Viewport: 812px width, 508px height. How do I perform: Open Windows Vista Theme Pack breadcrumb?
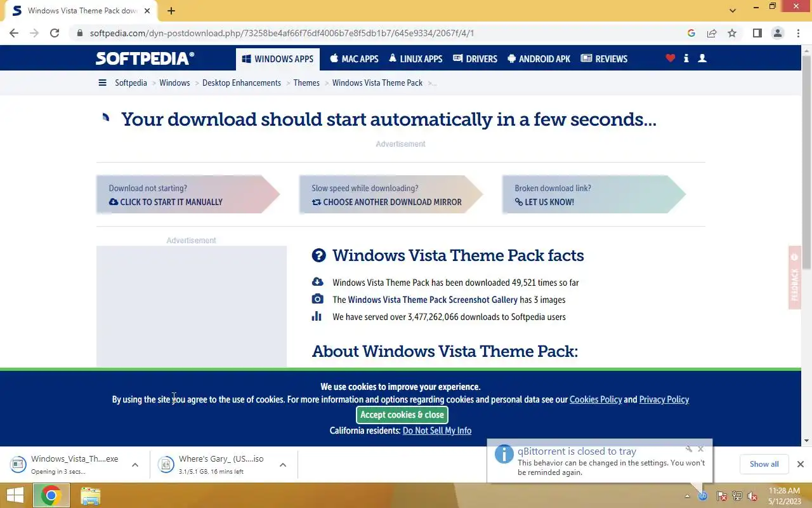(x=377, y=83)
